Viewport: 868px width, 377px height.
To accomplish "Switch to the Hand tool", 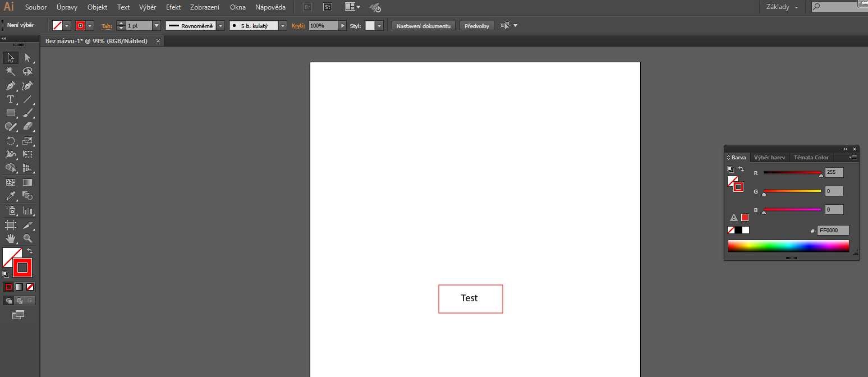I will [x=10, y=238].
